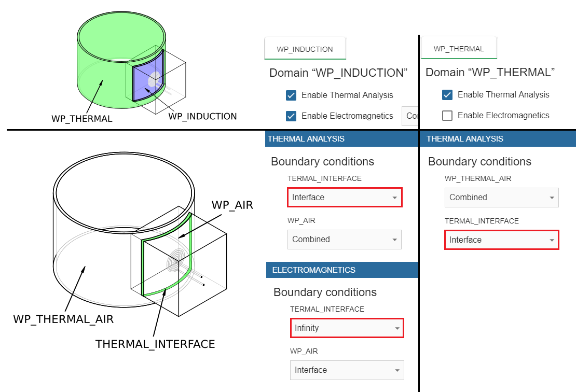576x392 pixels.
Task: Toggle Enable Thermal Analysis for WP_THERMAL domain
Action: coord(447,95)
